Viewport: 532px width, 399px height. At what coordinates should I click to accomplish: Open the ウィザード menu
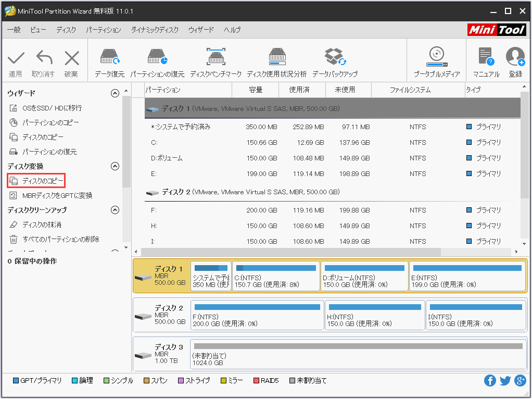(201, 30)
